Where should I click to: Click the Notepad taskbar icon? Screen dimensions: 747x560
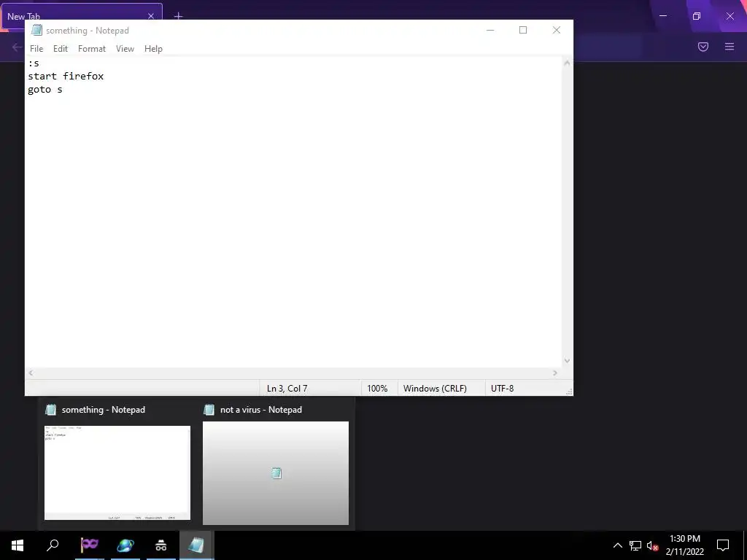[196, 545]
